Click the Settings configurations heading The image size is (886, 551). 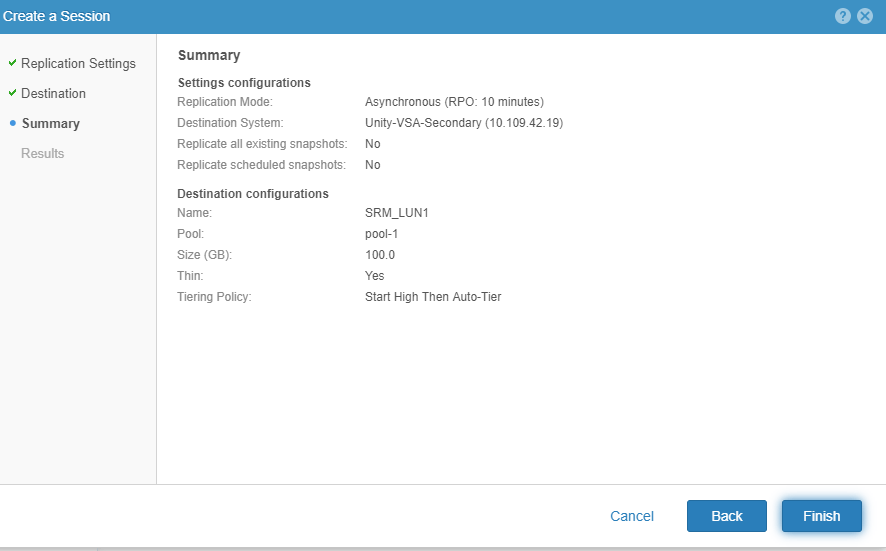(244, 82)
